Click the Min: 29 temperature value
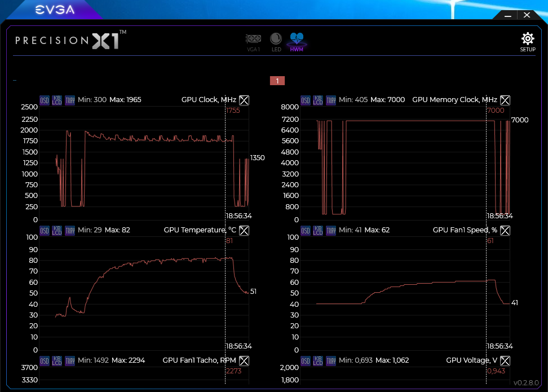Image resolution: width=548 pixels, height=392 pixels. [x=90, y=230]
